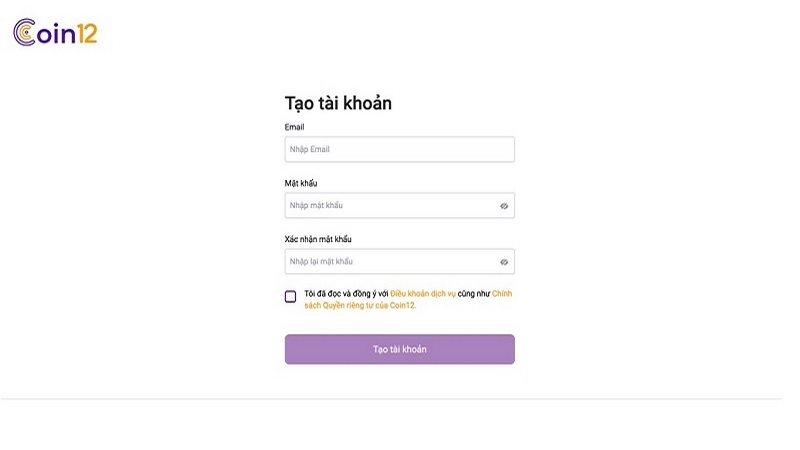Show password in the Mật khẩu field
800x450 pixels.
[504, 206]
